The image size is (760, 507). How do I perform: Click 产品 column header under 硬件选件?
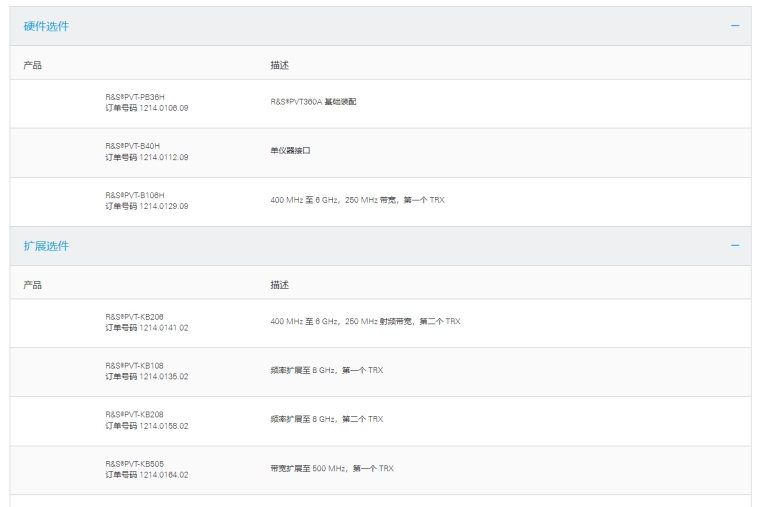tap(33, 65)
